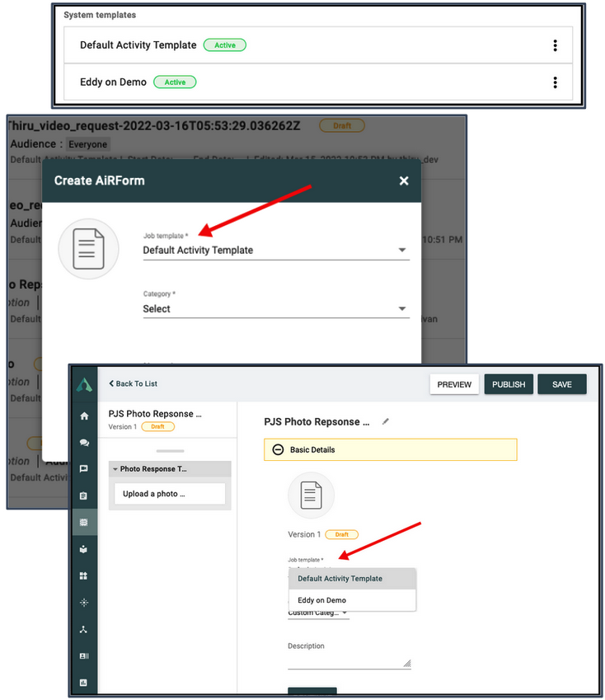Click the PUBLISH button
Image resolution: width=605 pixels, height=700 pixels.
pos(509,384)
